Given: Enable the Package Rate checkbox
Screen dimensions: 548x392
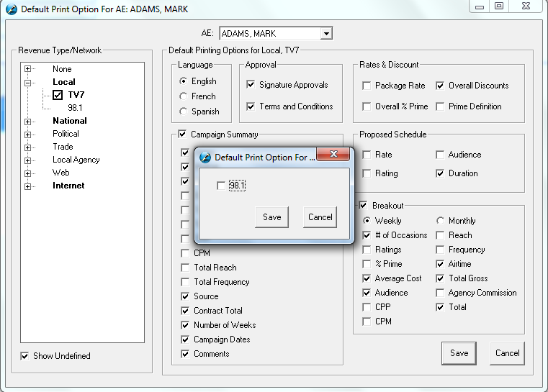Looking at the screenshot, I should (x=367, y=86).
